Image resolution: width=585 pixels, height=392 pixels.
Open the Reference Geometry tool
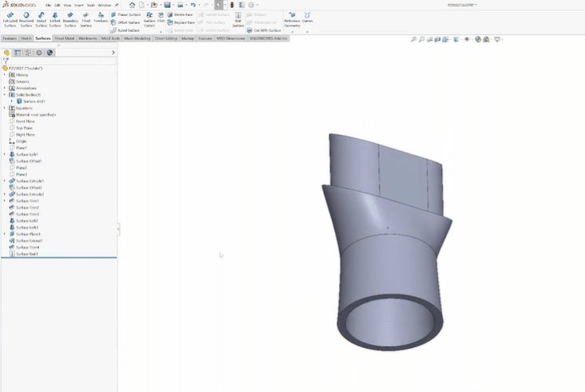tap(292, 19)
